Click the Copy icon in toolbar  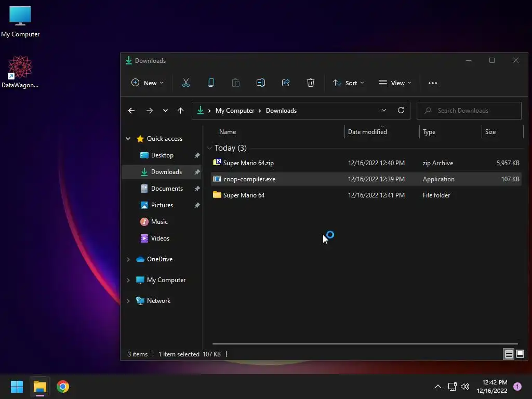(211, 83)
